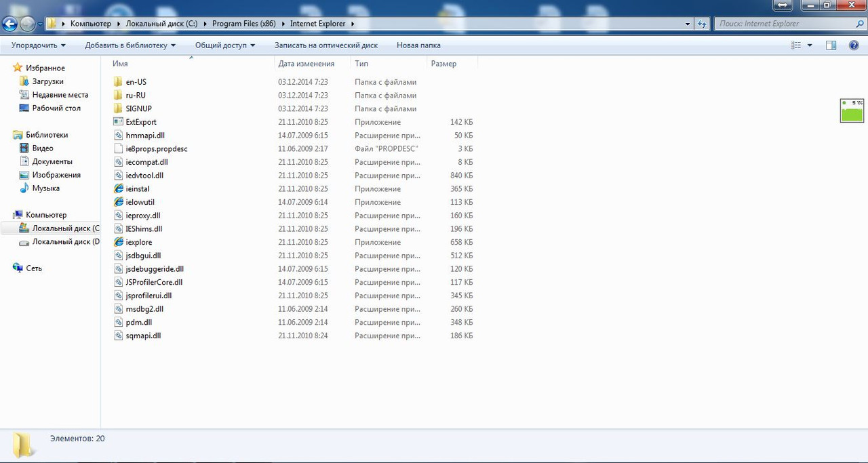Screen dimensions: 868x463
Task: Click the Back navigation arrow
Action: pos(9,24)
